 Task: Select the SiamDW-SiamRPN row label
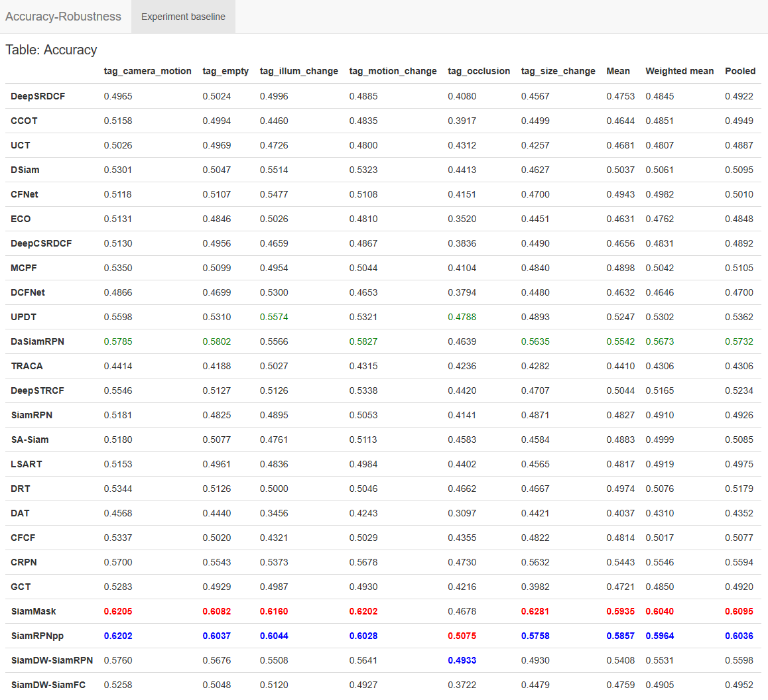coord(52,660)
